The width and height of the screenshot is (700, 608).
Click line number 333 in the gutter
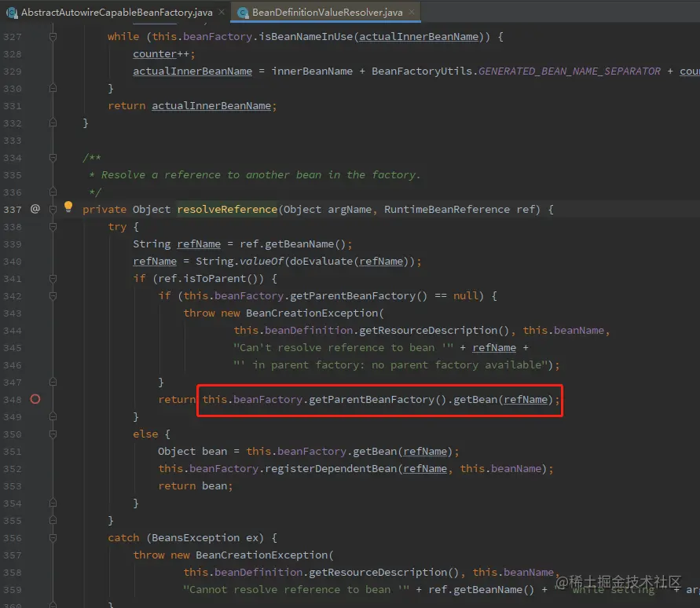[x=13, y=140]
